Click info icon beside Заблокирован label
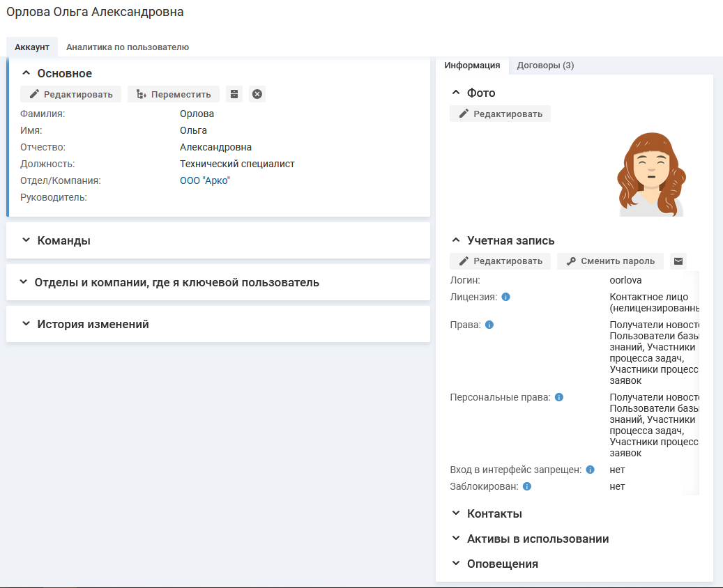 [527, 486]
